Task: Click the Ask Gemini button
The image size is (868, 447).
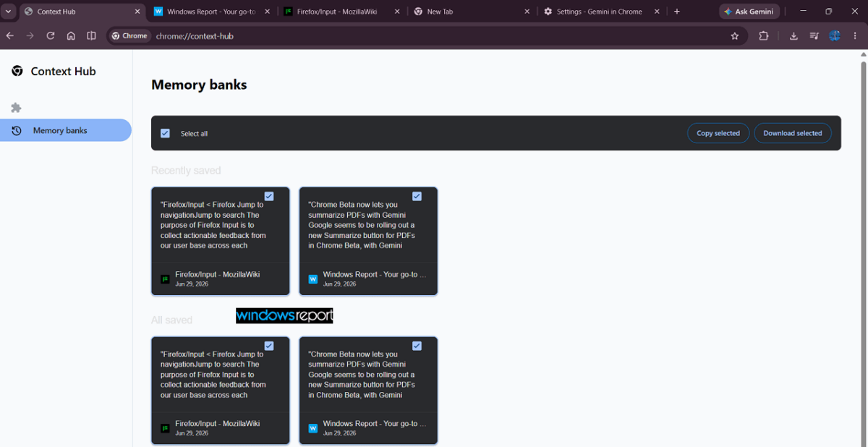Action: 749,12
